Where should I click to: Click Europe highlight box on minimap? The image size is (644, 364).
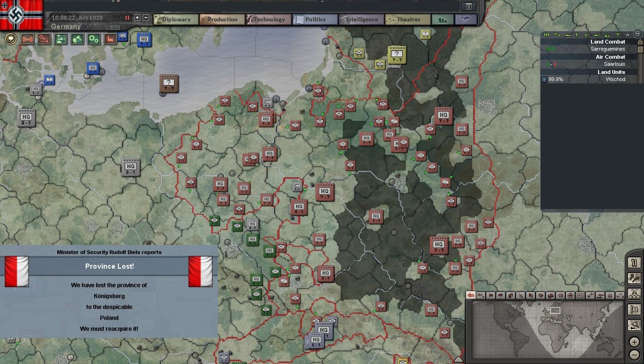tap(555, 310)
